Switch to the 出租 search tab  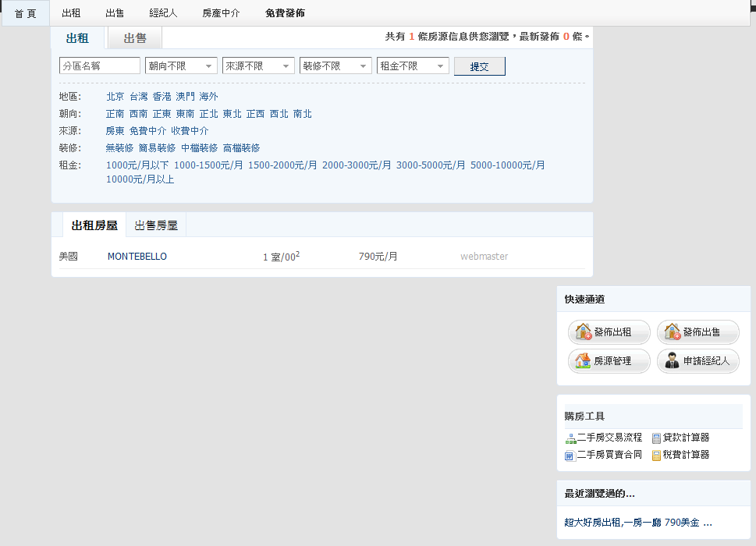(77, 38)
